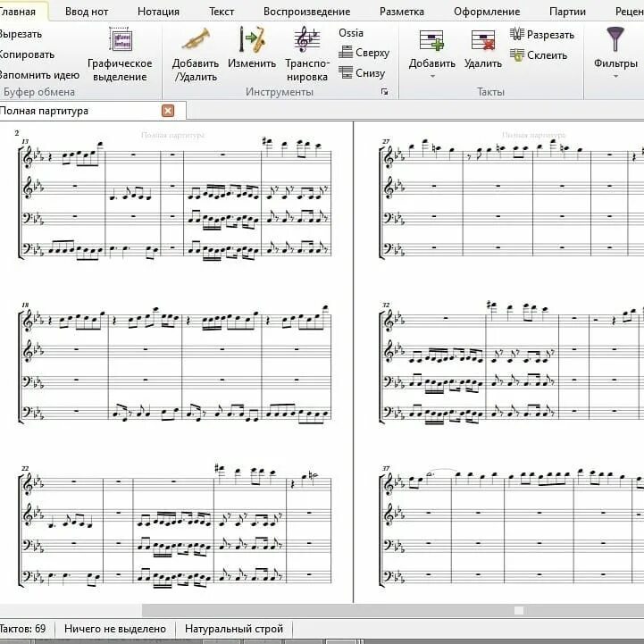Click bar number 18 on the score
Image resolution: width=644 pixels, height=644 pixels.
(25, 305)
